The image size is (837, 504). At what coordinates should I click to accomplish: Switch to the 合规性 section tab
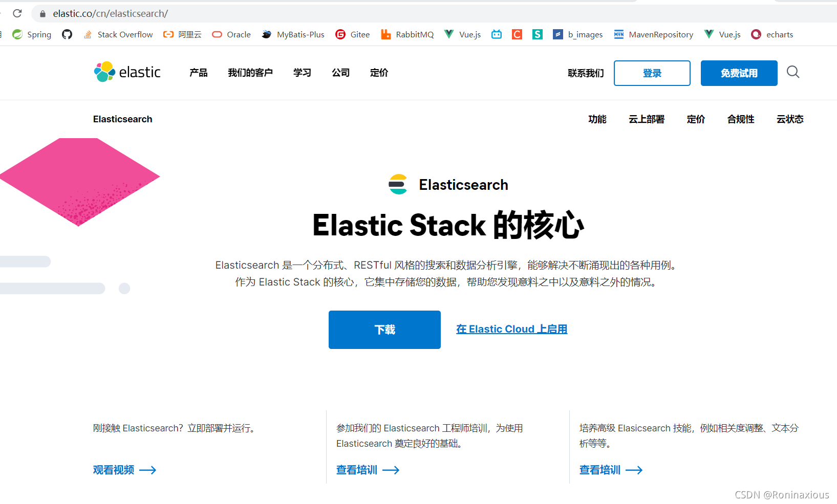click(740, 119)
